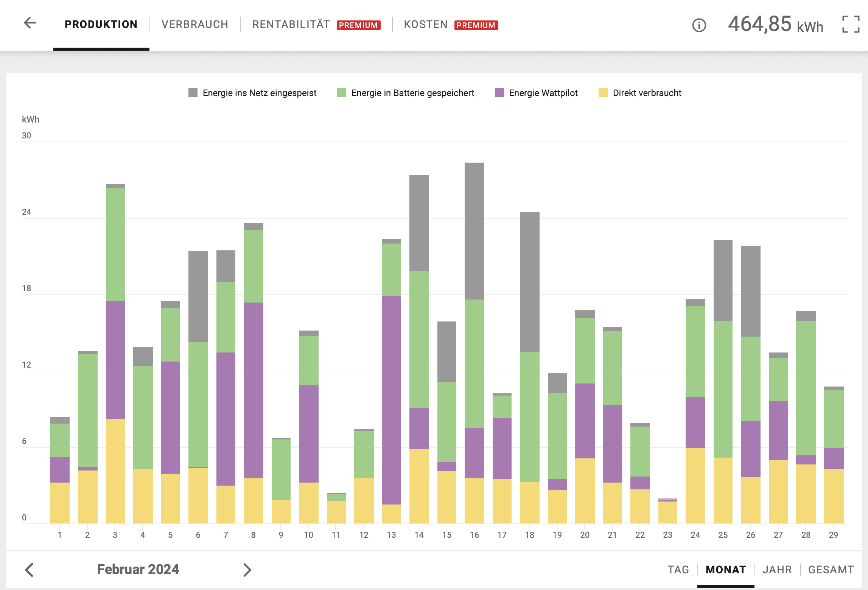Screen dimensions: 868x590
Task: Toggle 'Energie Wattpilot' legend series
Action: click(536, 93)
